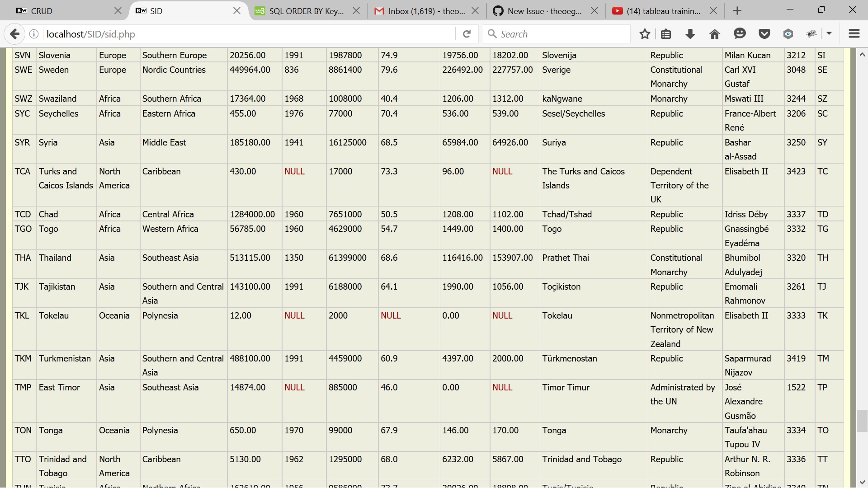Save page to Pocket icon
This screenshot has width=868, height=488.
point(764,34)
